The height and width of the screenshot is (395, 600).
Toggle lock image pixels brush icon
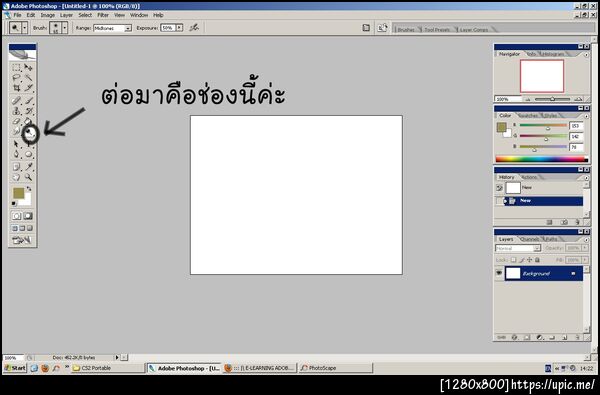pyautogui.click(x=522, y=260)
